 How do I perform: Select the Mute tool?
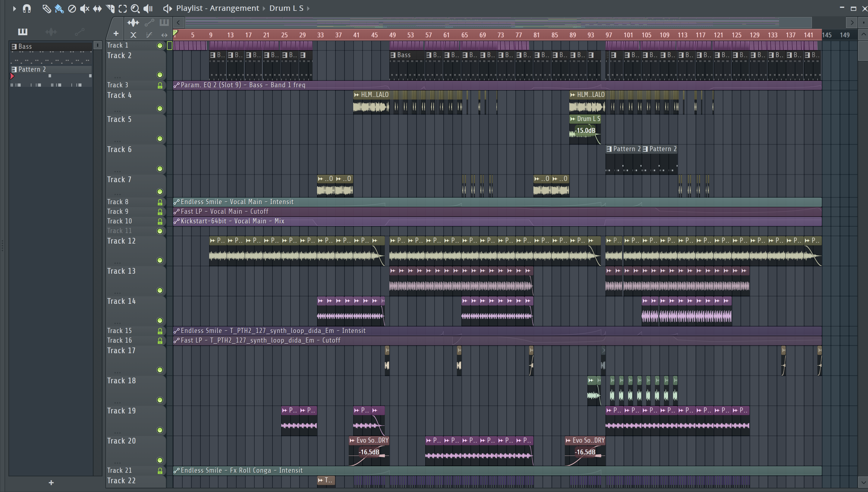click(84, 8)
